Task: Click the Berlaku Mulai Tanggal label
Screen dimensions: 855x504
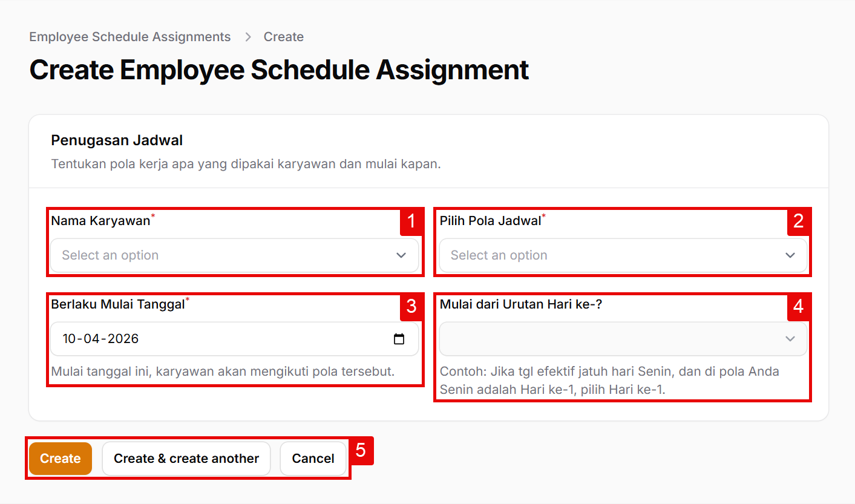Action: 117,304
